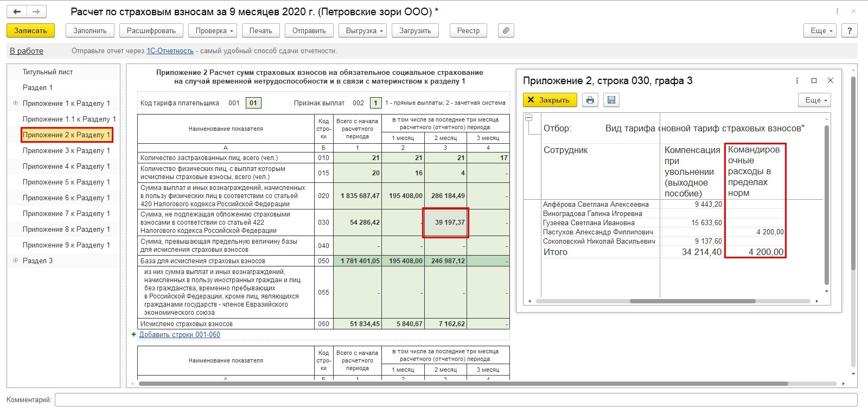Click Итого total 4 200,00
The height and width of the screenshot is (413, 868).
(x=766, y=252)
